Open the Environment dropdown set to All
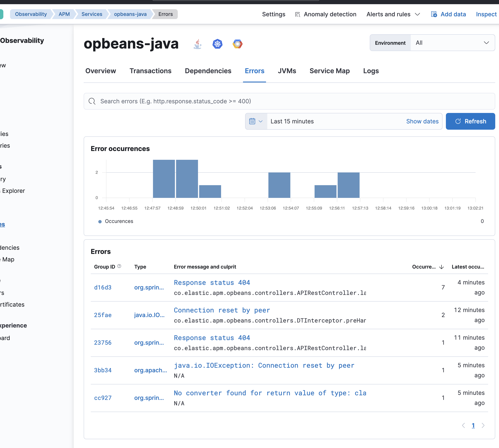Viewport: 499px width, 448px height. point(453,43)
